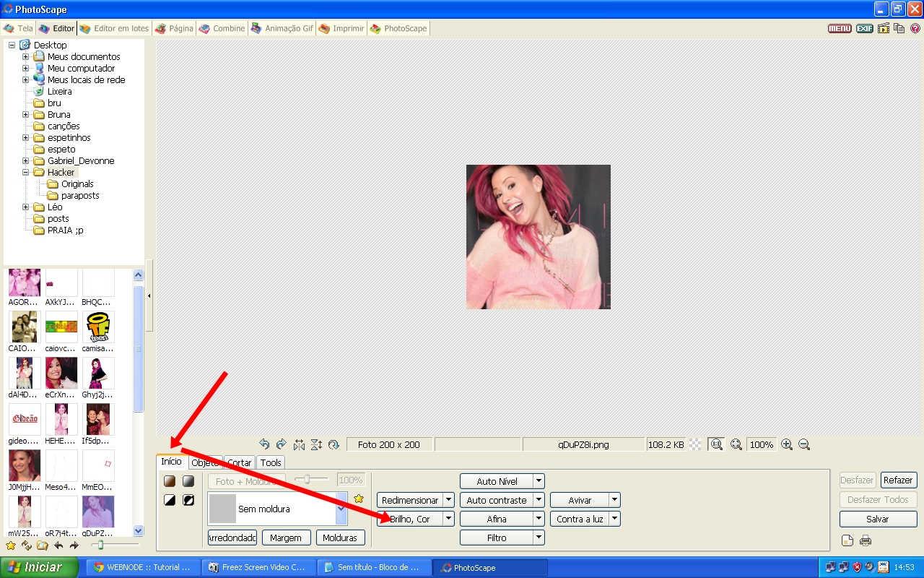The image size is (924, 578).
Task: Click the printer icon below Salvar
Action: pyautogui.click(x=866, y=540)
